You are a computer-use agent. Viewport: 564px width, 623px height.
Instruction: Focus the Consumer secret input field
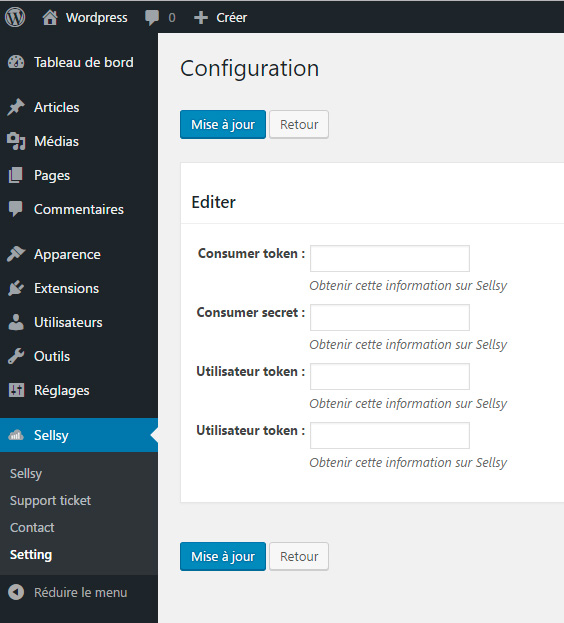[390, 317]
